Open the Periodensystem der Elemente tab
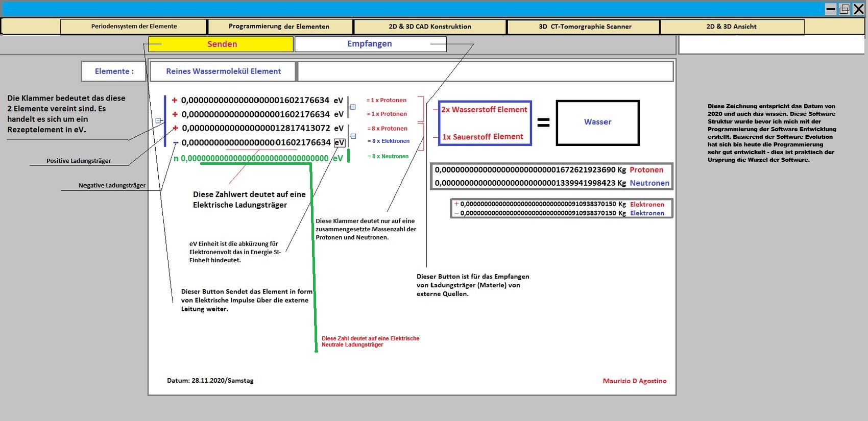868x421 pixels. [x=134, y=27]
